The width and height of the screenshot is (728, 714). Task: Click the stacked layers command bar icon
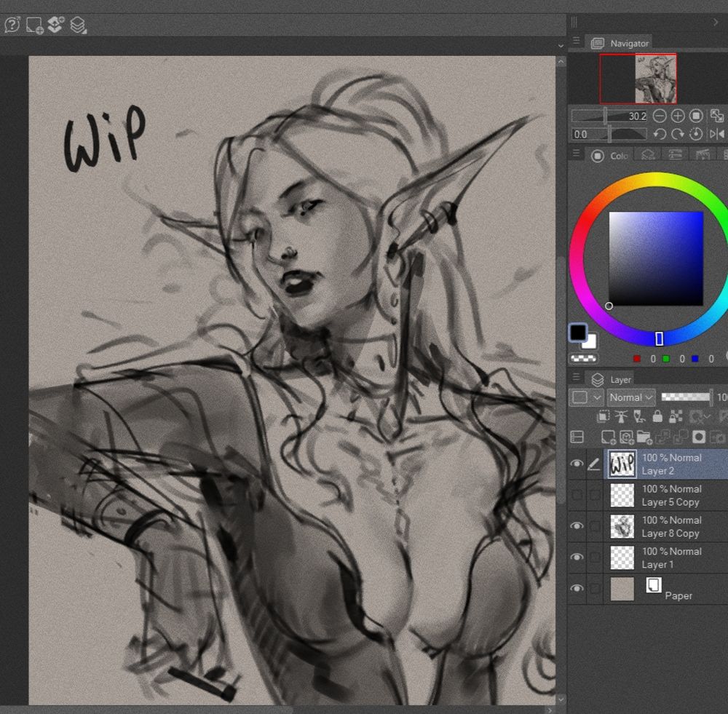pos(78,25)
